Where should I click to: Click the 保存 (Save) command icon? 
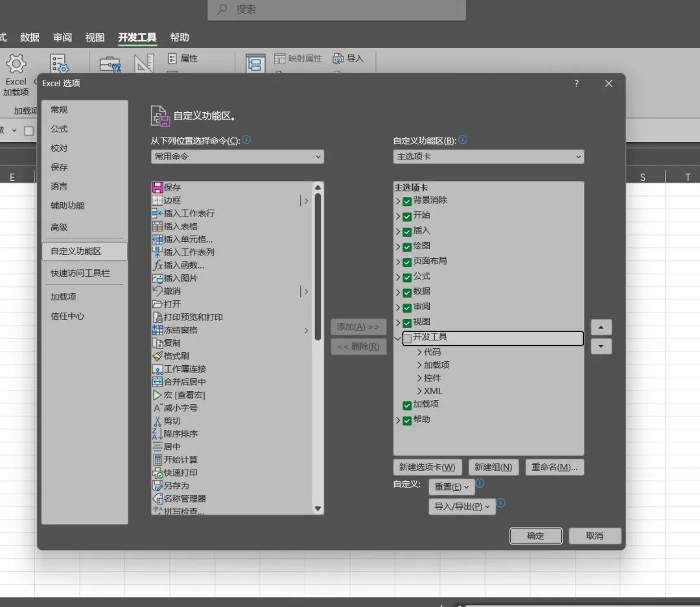point(157,187)
